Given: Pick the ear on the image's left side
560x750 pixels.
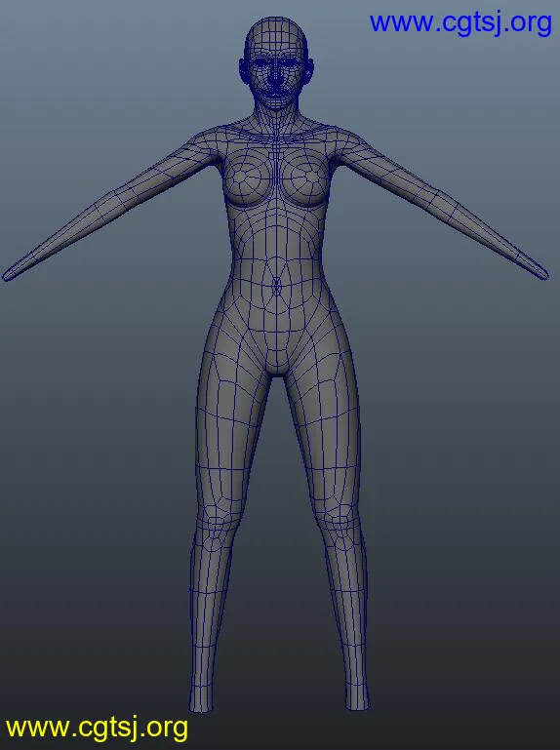Looking at the screenshot, I should [x=243, y=72].
